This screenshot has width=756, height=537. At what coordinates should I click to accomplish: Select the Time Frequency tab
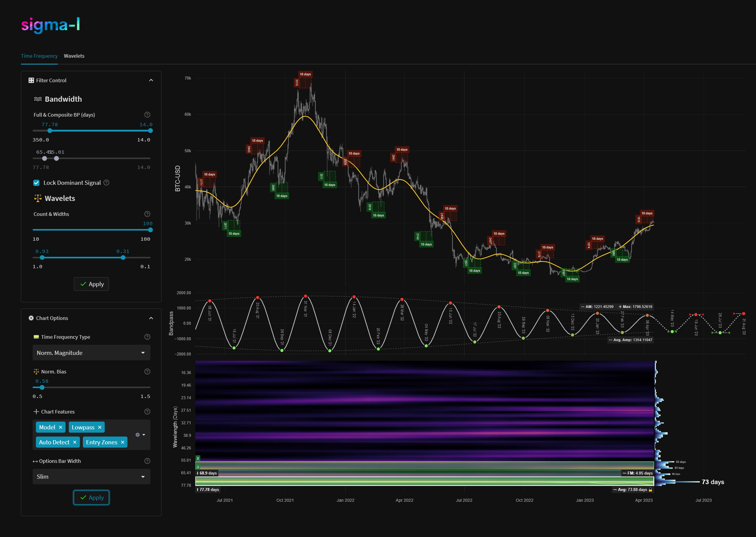pyautogui.click(x=39, y=56)
